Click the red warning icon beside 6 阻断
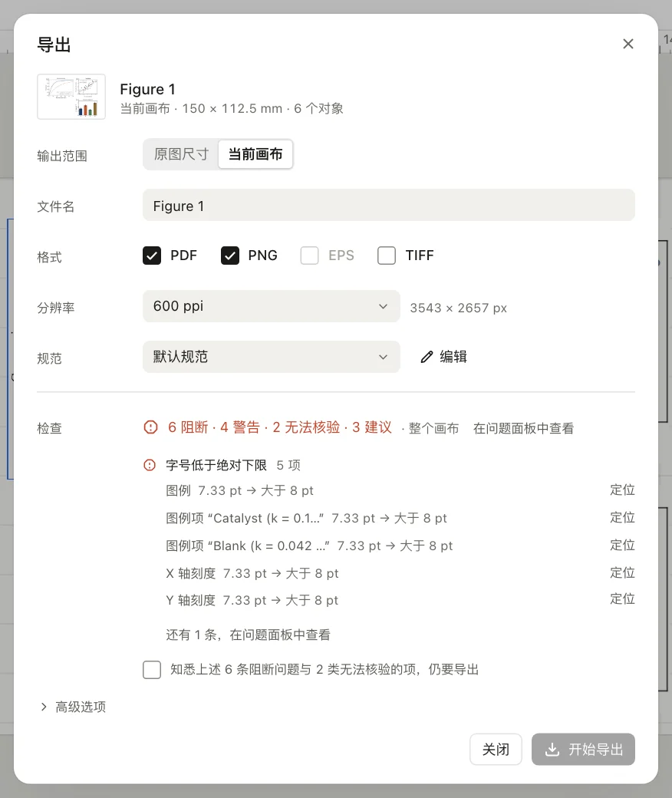The height and width of the screenshot is (798, 672). [150, 427]
